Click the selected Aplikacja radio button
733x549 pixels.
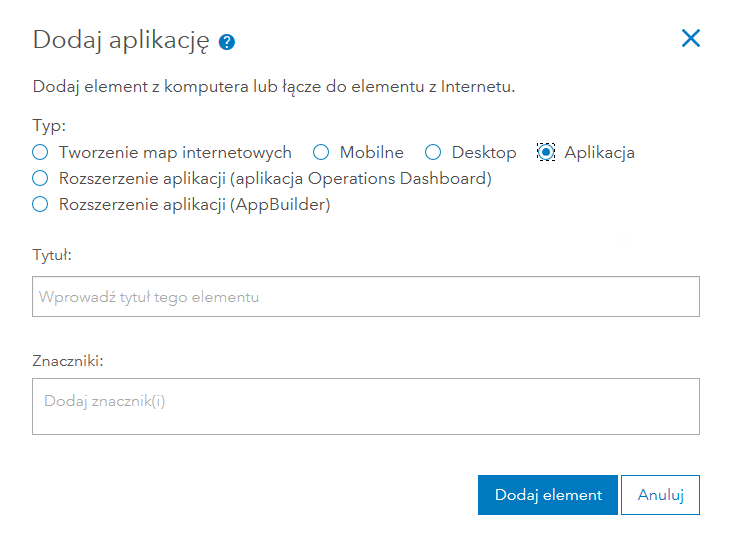tap(545, 153)
